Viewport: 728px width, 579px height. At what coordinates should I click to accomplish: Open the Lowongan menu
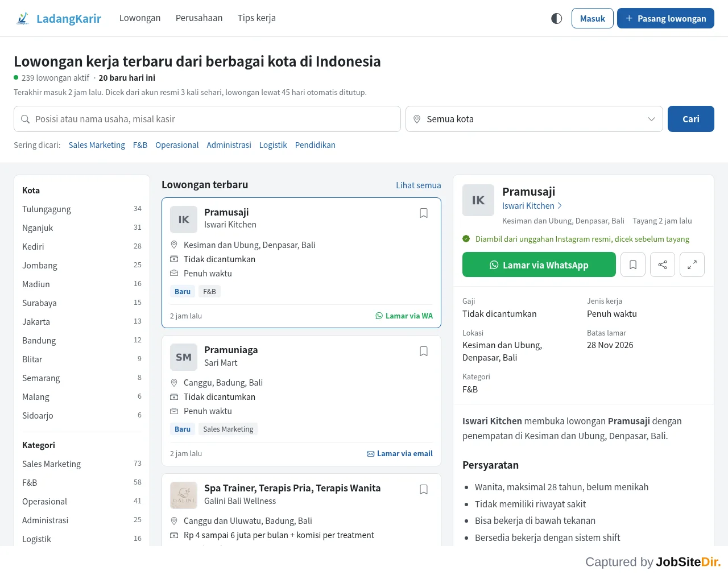tap(140, 18)
